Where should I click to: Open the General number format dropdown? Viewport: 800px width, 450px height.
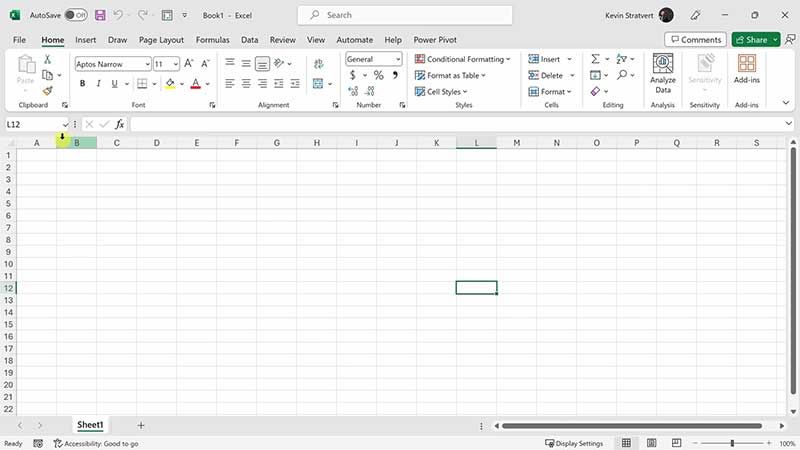pos(398,59)
